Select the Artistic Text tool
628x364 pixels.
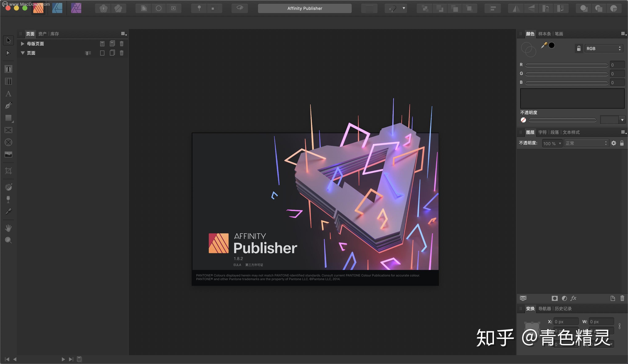click(x=8, y=94)
